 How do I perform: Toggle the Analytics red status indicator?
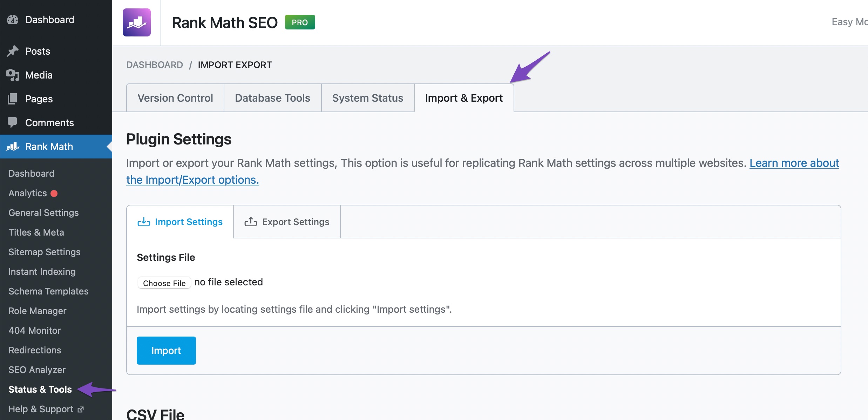point(55,193)
